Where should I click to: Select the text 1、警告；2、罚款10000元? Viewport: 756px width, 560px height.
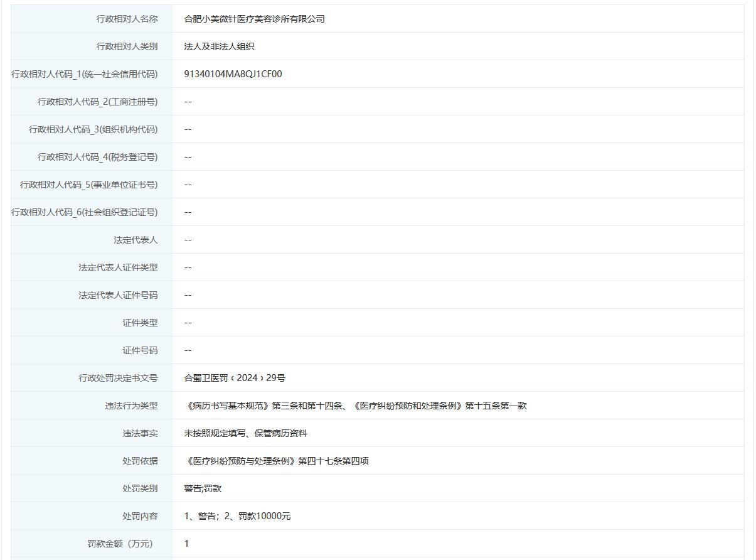tap(237, 516)
